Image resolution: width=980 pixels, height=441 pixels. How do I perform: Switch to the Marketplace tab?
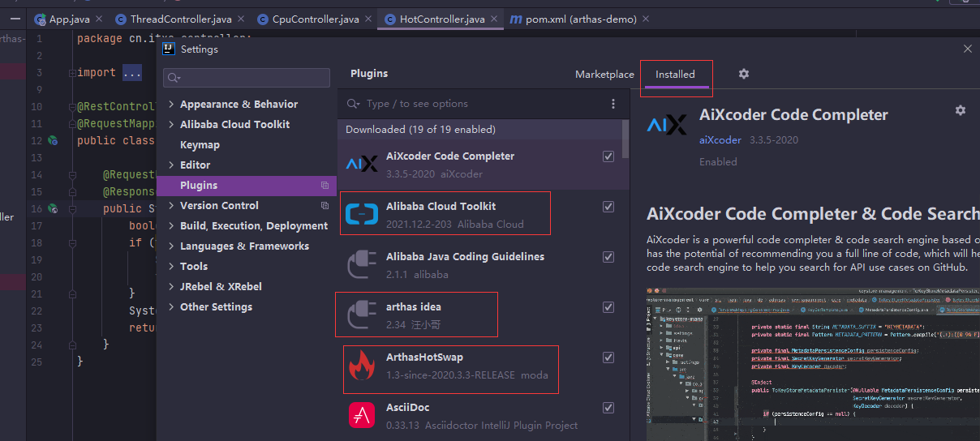tap(604, 75)
